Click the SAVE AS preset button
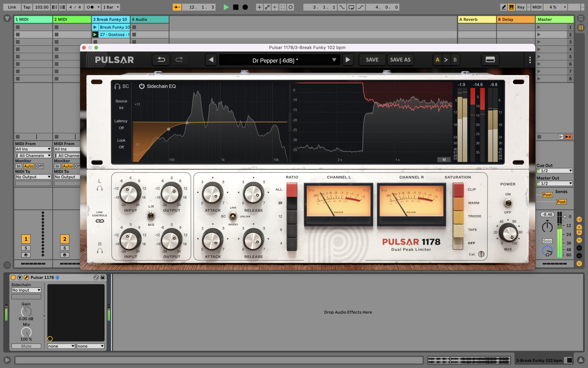588x368 pixels. point(400,60)
